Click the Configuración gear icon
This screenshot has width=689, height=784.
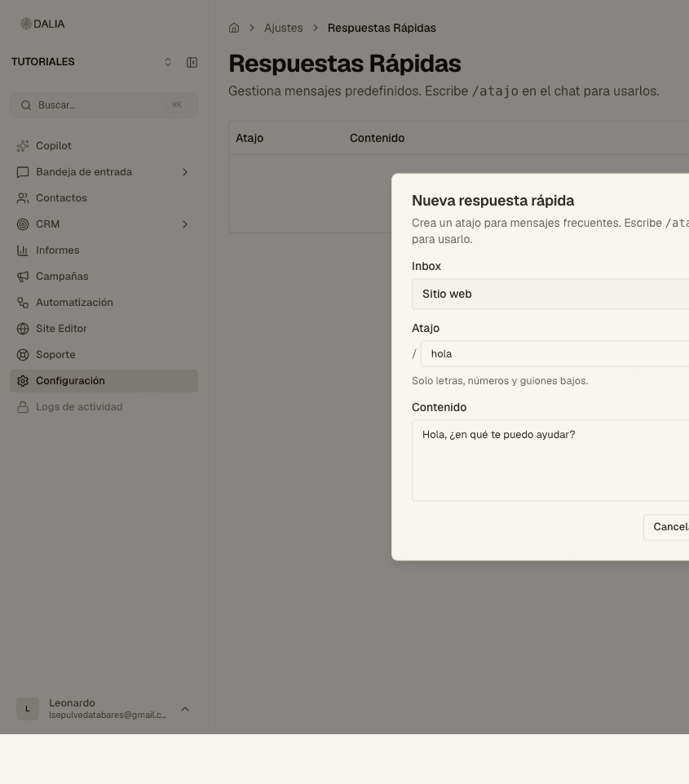[23, 381]
